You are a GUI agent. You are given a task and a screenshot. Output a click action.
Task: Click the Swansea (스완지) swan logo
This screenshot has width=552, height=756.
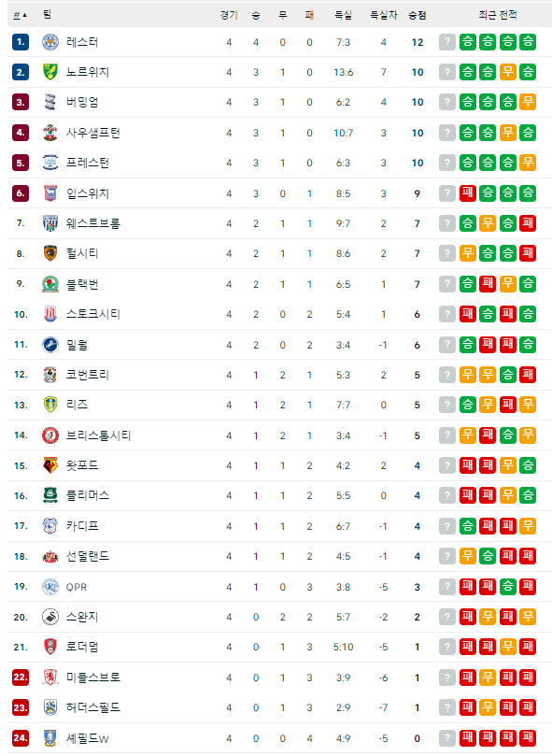tap(50, 617)
